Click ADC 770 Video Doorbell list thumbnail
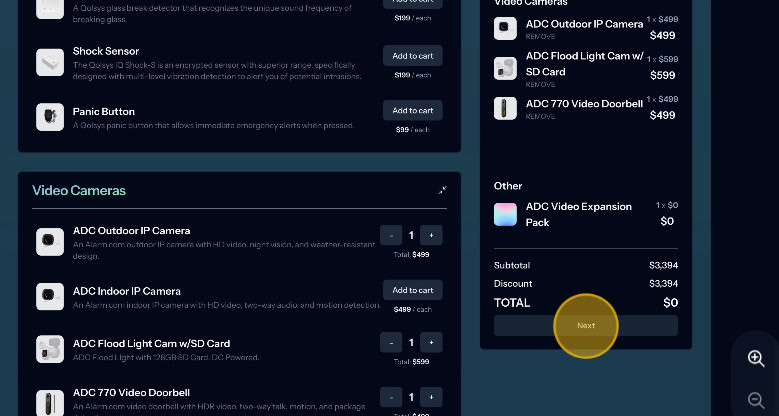The image size is (779, 416). [x=50, y=403]
